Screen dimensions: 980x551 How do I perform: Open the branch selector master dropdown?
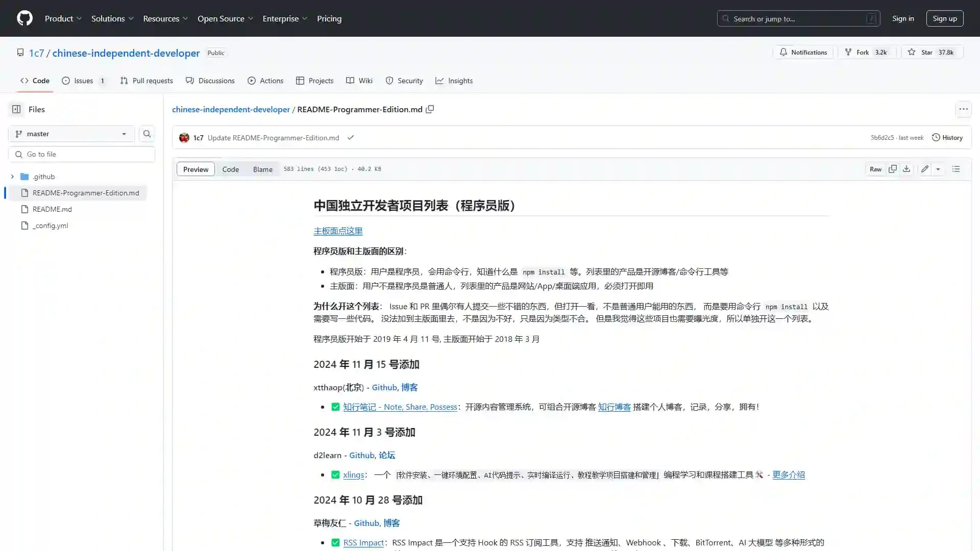(70, 133)
